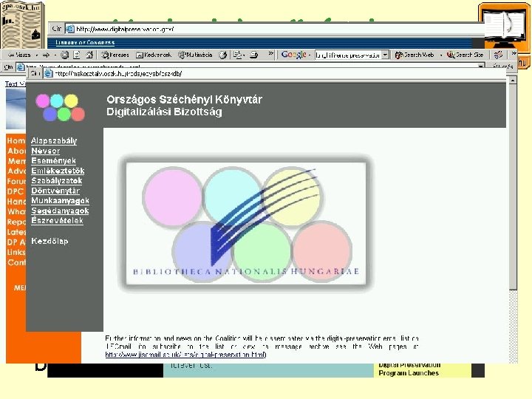Click the page icon beside mekosztaly address

click(49, 73)
